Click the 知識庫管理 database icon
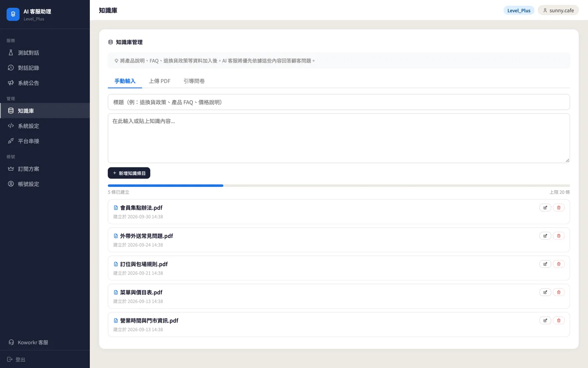The image size is (588, 368). [x=110, y=42]
